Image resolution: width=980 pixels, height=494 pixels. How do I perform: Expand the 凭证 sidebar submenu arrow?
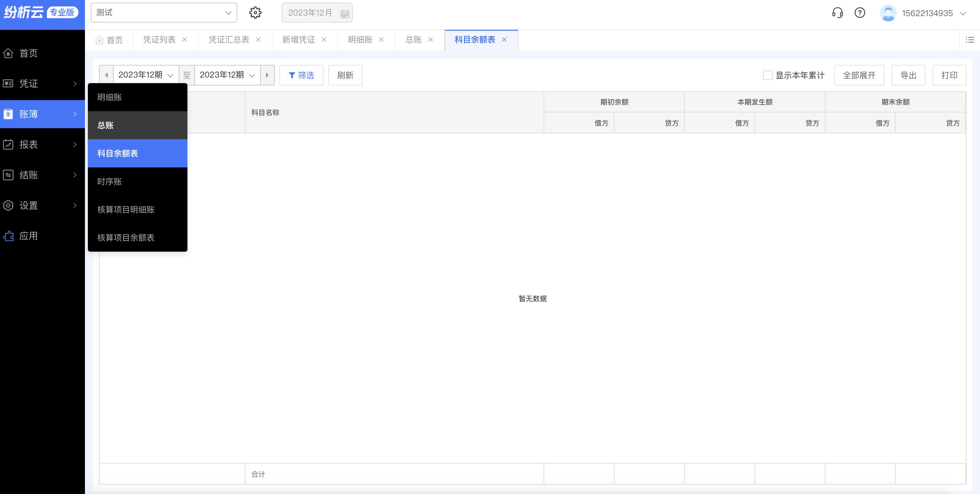coord(75,84)
